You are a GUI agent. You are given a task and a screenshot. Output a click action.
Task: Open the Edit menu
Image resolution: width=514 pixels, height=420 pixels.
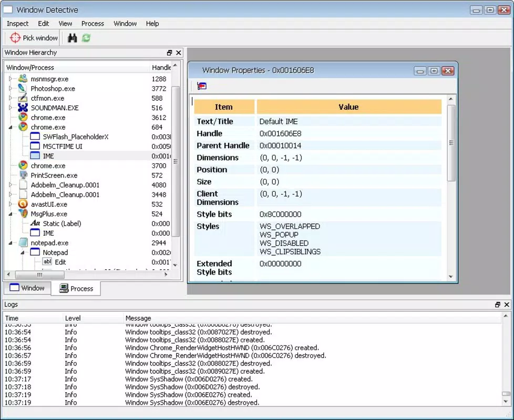point(43,24)
